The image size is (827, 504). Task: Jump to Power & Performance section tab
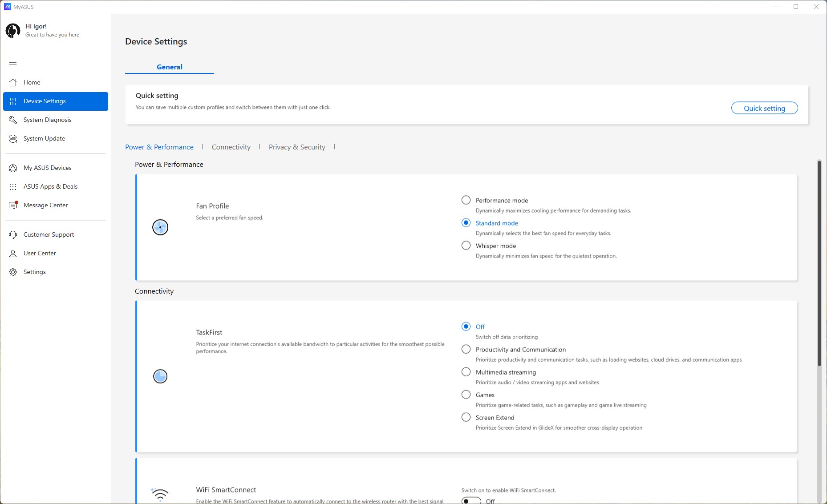(x=159, y=147)
